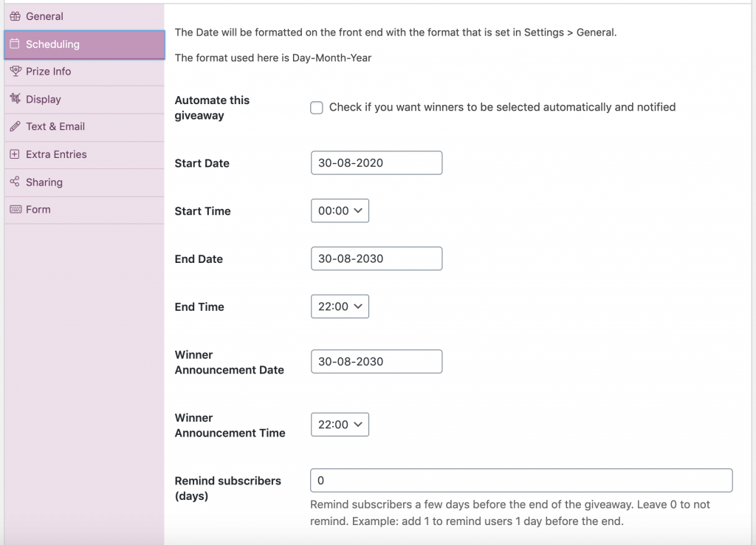Edit the End Date field

tap(377, 258)
